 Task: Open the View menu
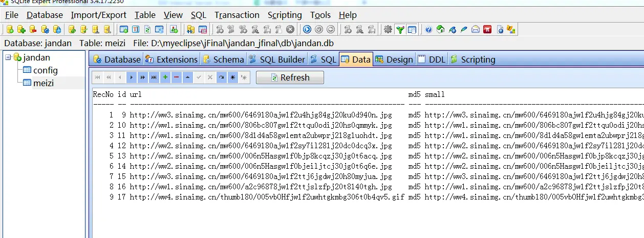[174, 15]
